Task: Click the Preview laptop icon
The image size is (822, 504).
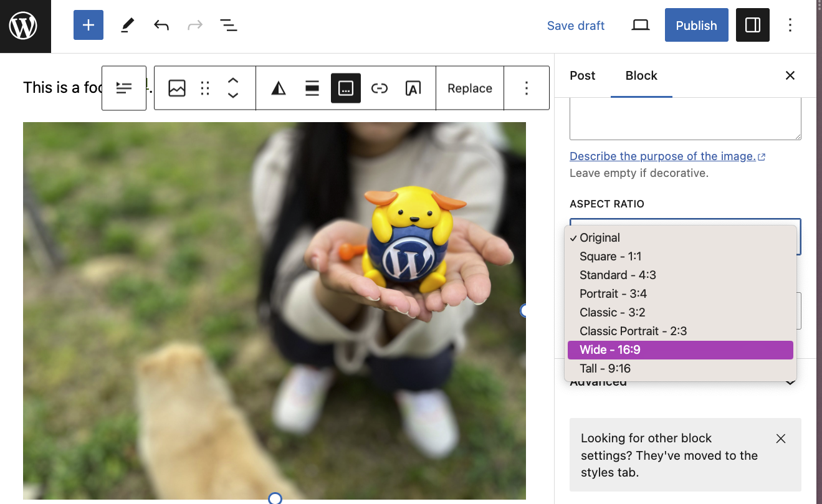Action: pos(640,26)
